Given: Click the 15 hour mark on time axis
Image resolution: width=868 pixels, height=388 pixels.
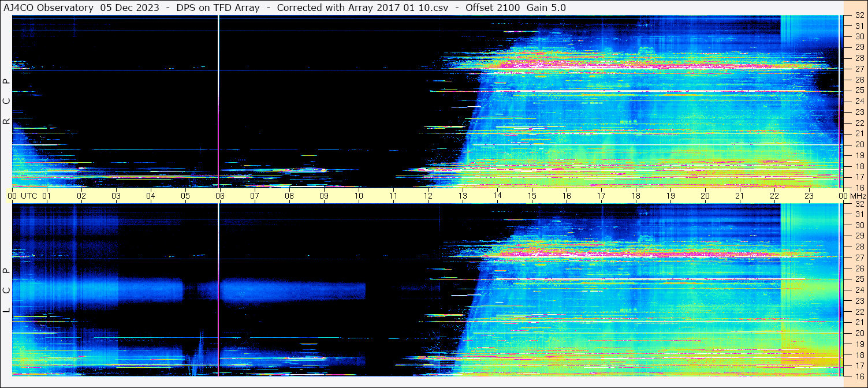Looking at the screenshot, I should click(x=532, y=196).
